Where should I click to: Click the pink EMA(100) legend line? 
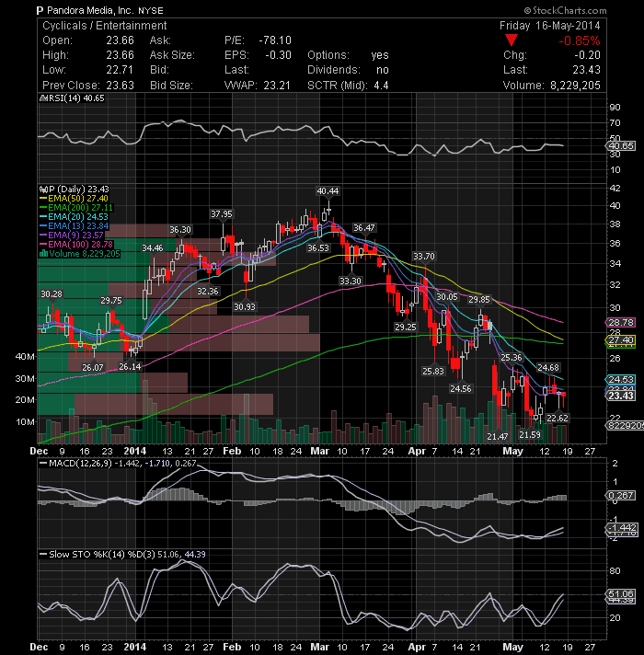pyautogui.click(x=43, y=245)
